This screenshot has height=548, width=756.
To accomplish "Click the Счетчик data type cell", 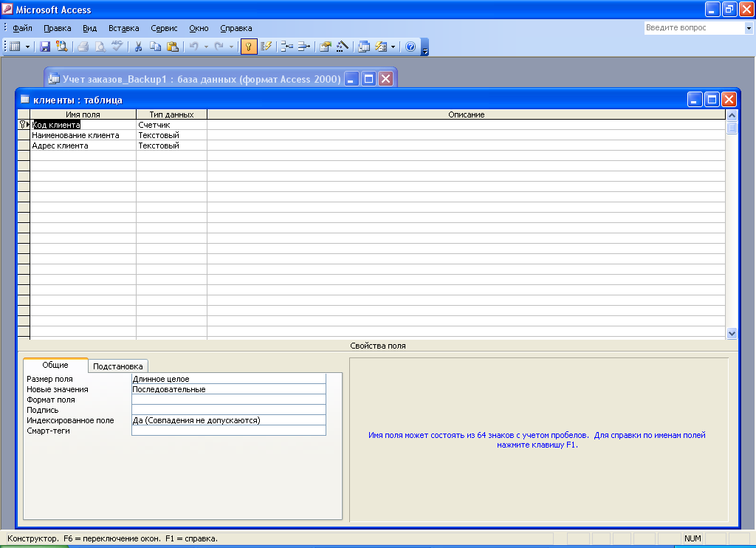I will [x=171, y=125].
